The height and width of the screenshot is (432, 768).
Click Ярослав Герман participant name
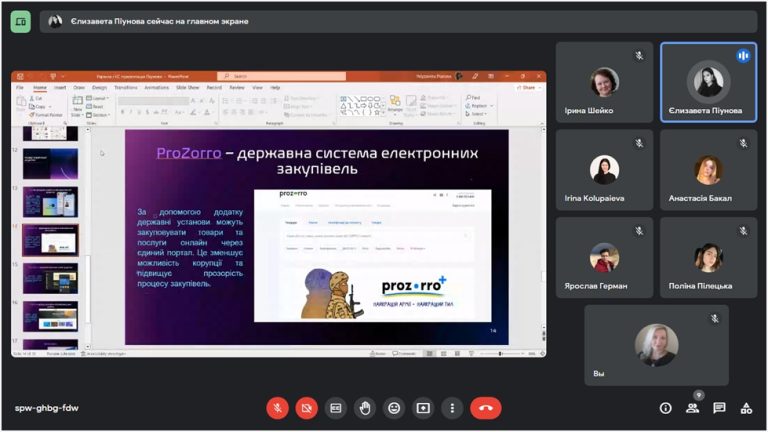point(596,286)
